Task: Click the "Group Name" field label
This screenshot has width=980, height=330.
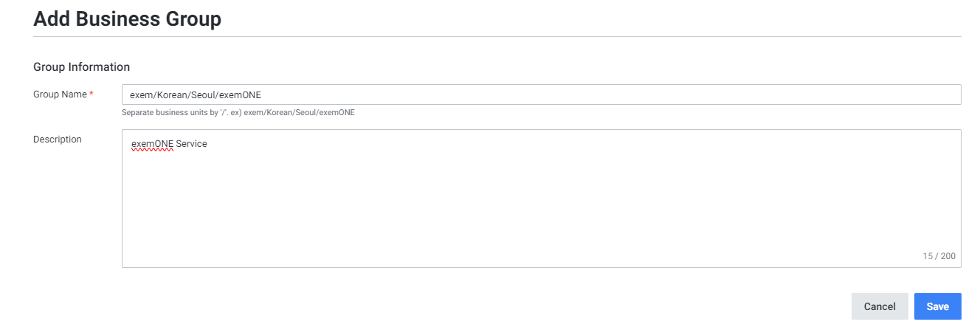Action: click(x=60, y=94)
